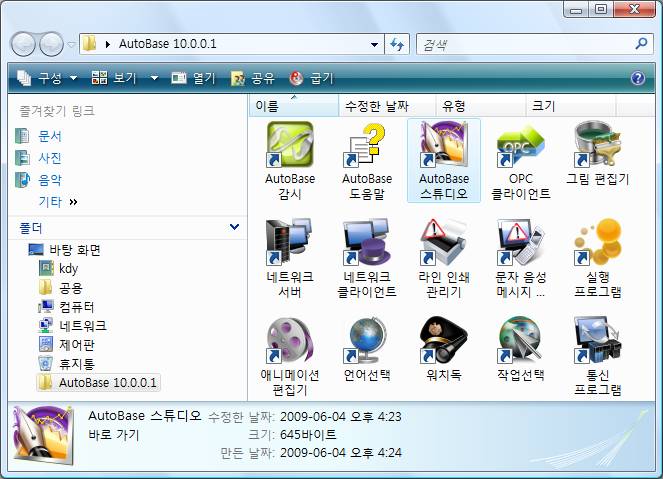Open recent pages dropdown next to navigation buttons
This screenshot has width=663, height=479.
pyautogui.click(x=71, y=44)
